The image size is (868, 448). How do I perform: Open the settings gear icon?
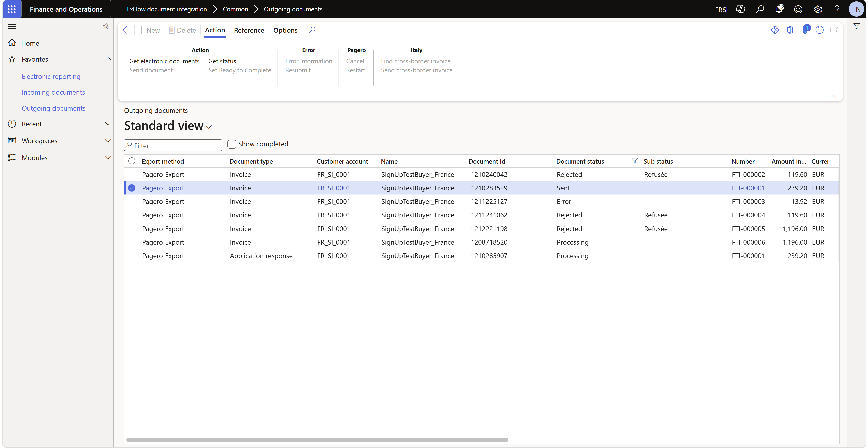tap(818, 9)
